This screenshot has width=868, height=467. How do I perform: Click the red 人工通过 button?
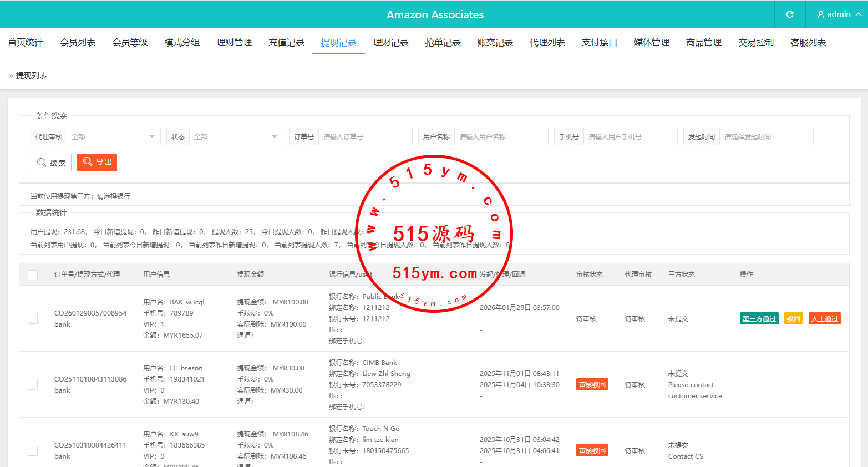coord(824,319)
